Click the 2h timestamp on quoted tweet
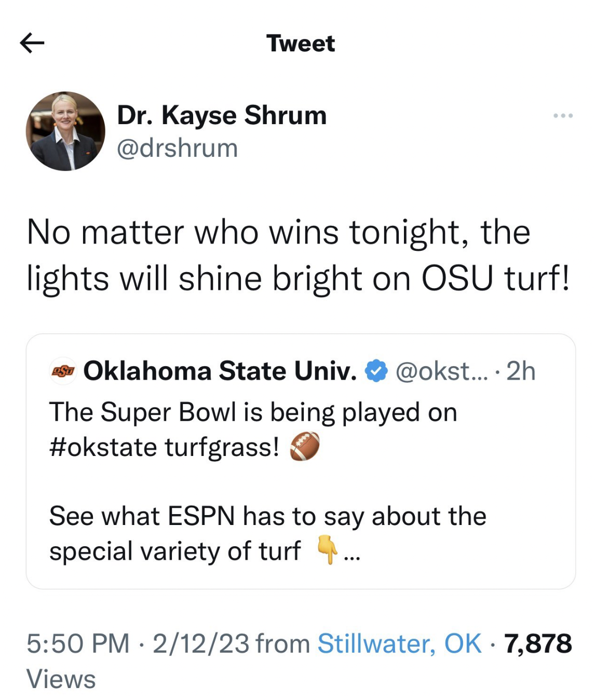Screen dimensions: 595x700 pos(522,370)
